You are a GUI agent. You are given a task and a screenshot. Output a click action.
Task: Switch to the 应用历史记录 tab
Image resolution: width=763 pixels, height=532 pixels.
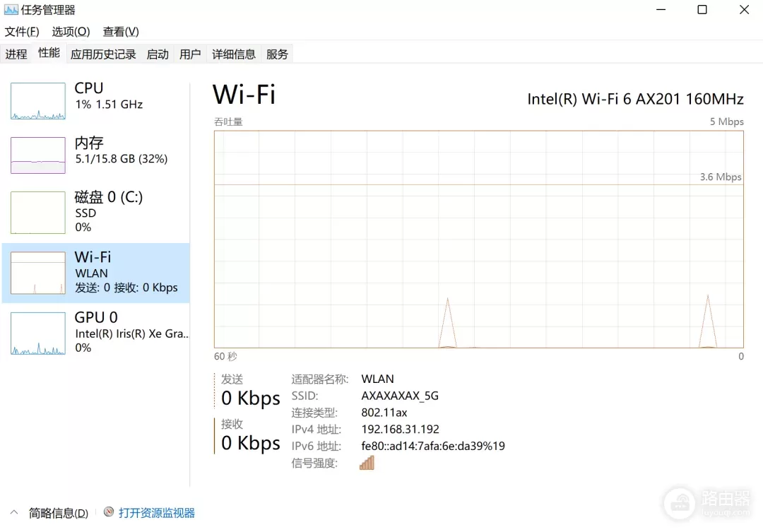coord(103,54)
